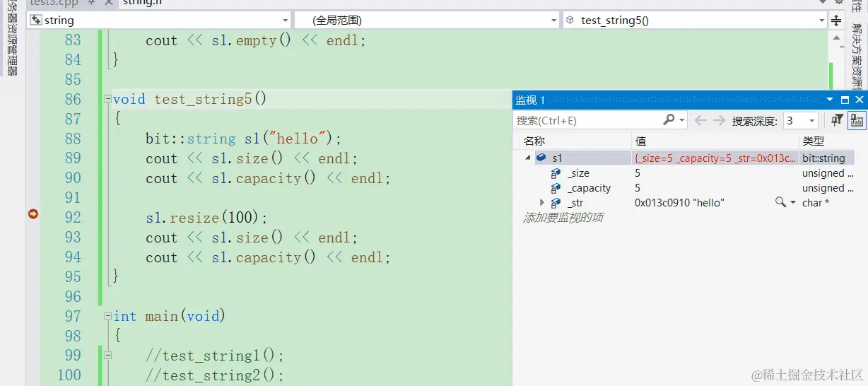Click the //test_string1(); comment line
This screenshot has width=868, height=386.
pyautogui.click(x=215, y=356)
